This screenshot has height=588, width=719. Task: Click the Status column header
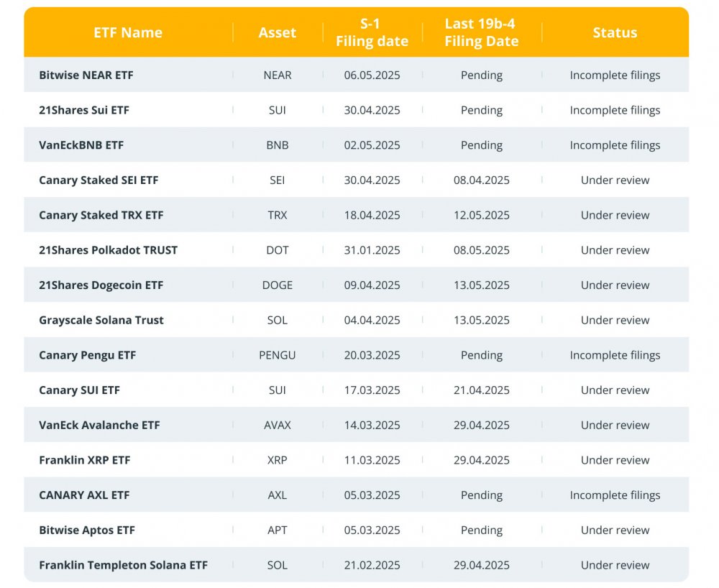point(615,32)
